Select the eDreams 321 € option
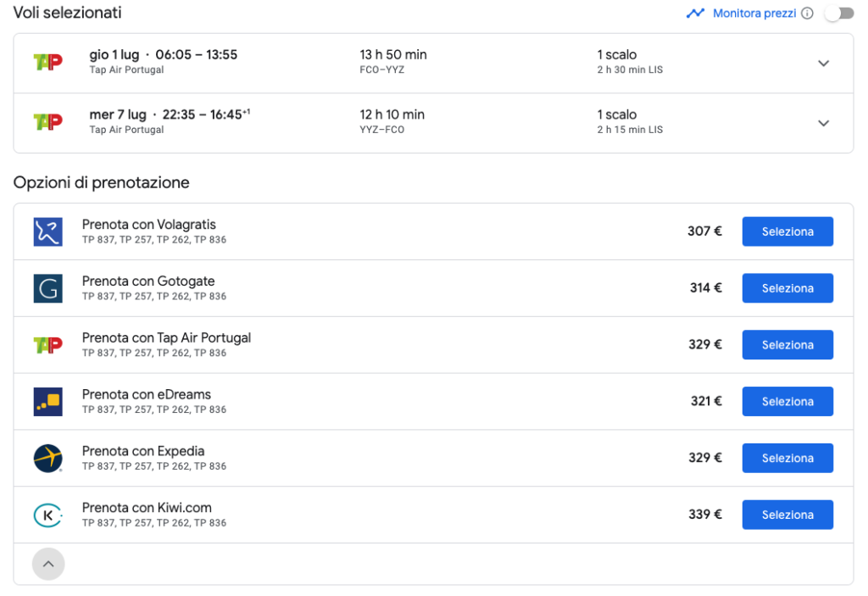The width and height of the screenshot is (868, 596). [787, 402]
